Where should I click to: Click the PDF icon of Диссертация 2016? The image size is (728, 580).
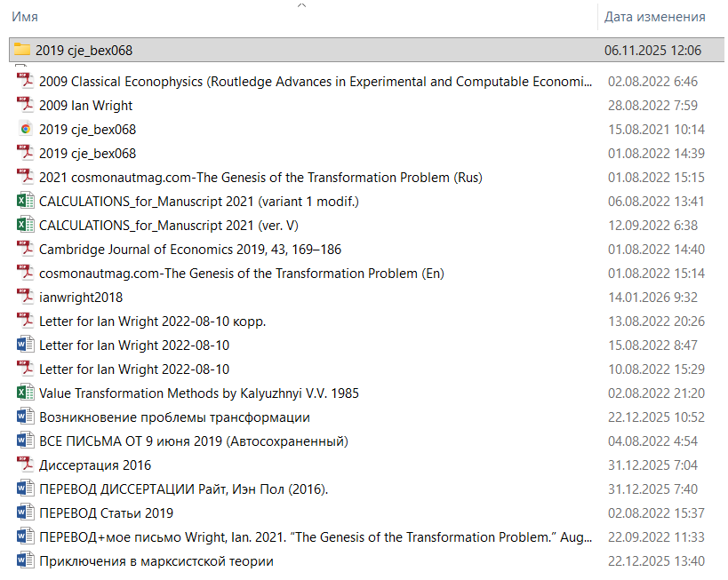25,465
